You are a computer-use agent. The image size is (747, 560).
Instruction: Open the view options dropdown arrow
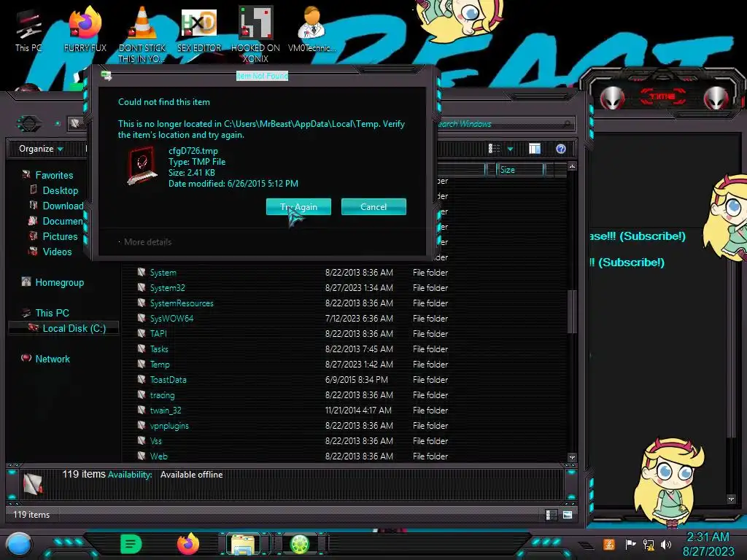510,149
